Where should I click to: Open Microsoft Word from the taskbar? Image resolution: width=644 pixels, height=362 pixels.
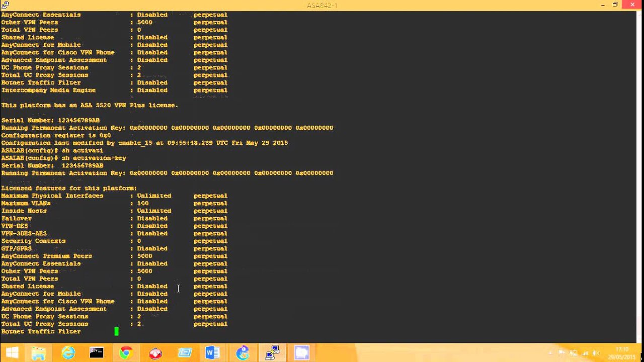[213, 353]
